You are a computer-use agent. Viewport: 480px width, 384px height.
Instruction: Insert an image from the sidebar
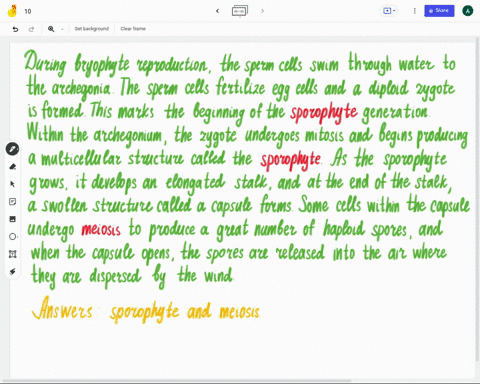tap(12, 219)
